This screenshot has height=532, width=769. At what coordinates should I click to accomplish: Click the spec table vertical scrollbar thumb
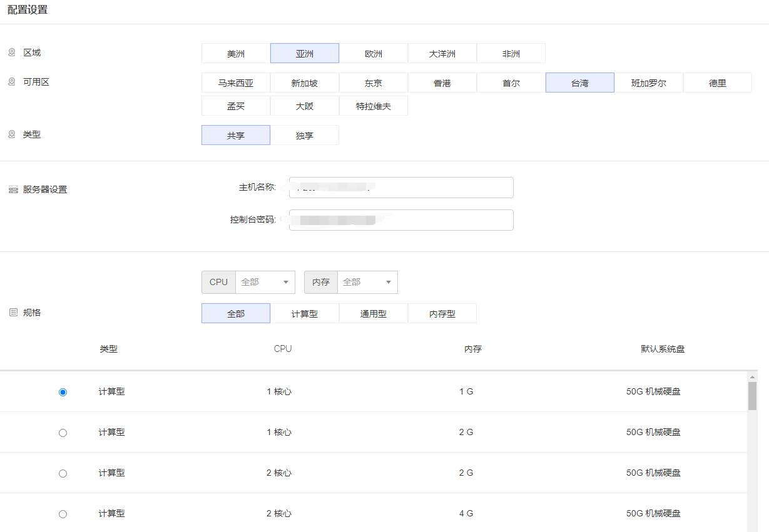(752, 396)
